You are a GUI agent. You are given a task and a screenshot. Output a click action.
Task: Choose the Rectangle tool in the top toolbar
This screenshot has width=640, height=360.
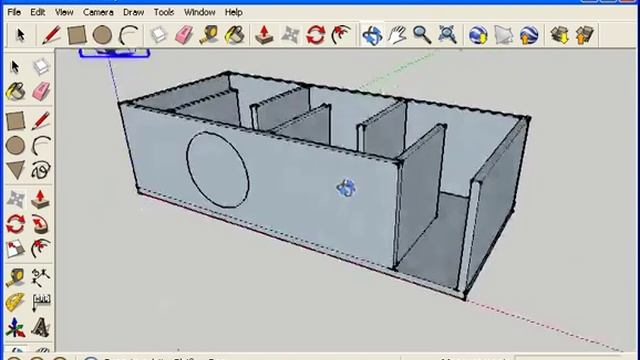(77, 35)
